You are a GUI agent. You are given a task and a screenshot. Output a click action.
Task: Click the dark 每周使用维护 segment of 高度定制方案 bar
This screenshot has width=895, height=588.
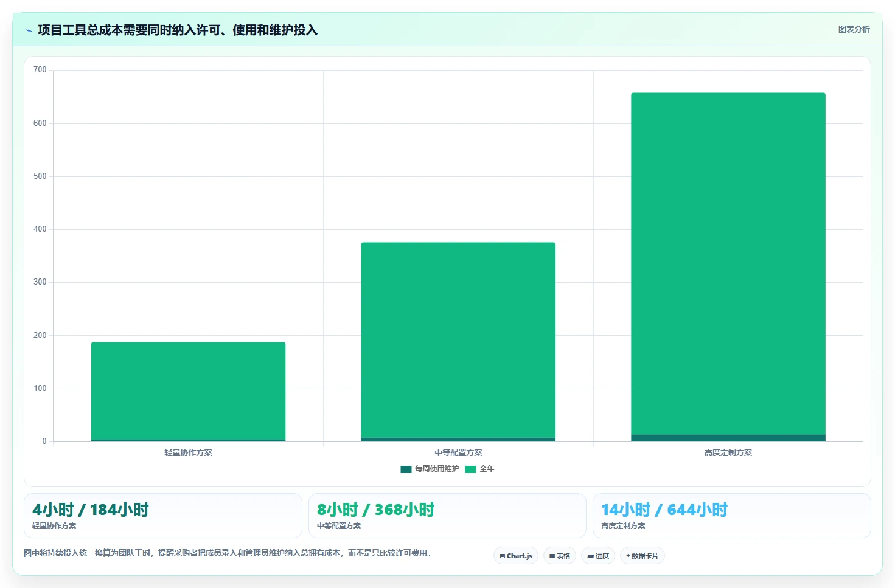coord(728,438)
